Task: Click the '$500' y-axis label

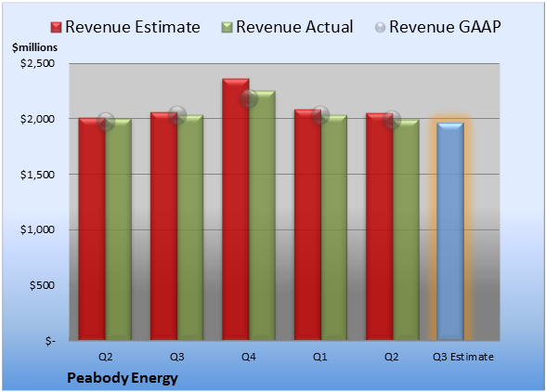Action: click(x=42, y=285)
